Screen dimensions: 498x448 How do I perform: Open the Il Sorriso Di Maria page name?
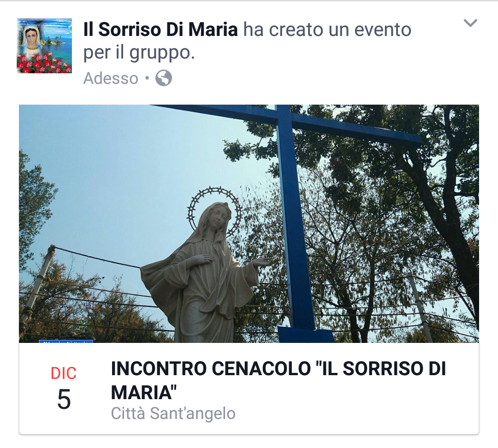[x=160, y=29]
